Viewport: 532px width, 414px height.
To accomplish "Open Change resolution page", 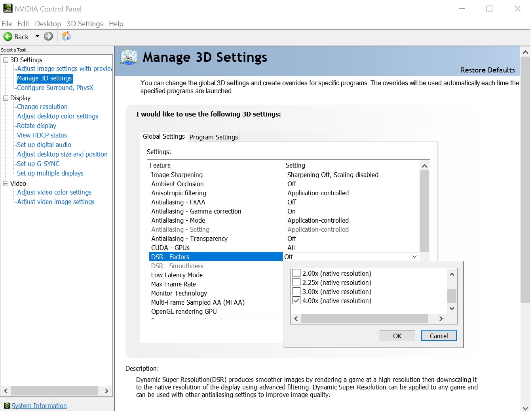I will point(42,107).
